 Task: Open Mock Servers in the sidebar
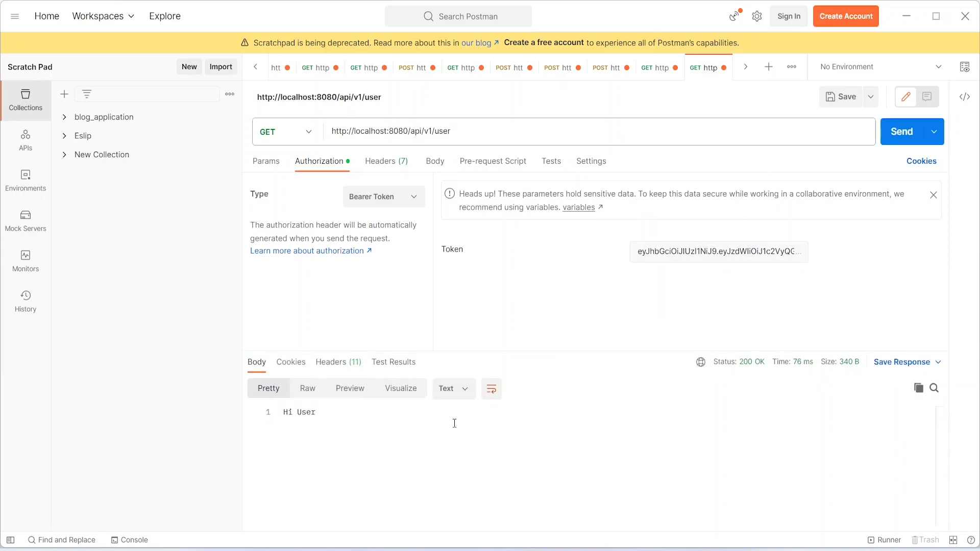(x=26, y=221)
